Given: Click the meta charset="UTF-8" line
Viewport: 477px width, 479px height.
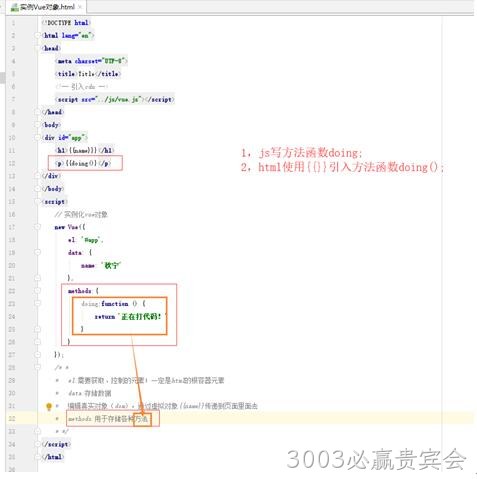Looking at the screenshot, I should click(91, 61).
